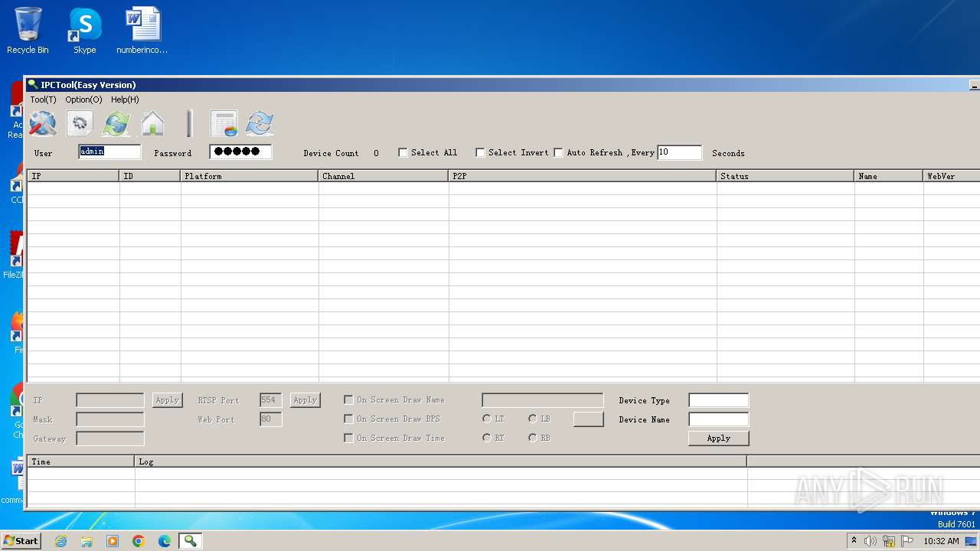Viewport: 980px width, 551px height.
Task: Open Recycle Bin desktop icon
Action: (x=28, y=31)
